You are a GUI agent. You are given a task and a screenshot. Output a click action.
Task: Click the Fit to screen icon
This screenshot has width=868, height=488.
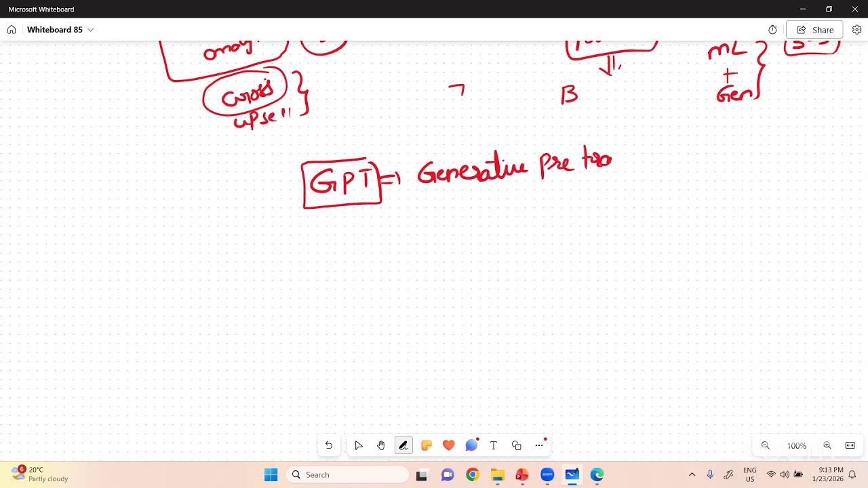point(850,445)
